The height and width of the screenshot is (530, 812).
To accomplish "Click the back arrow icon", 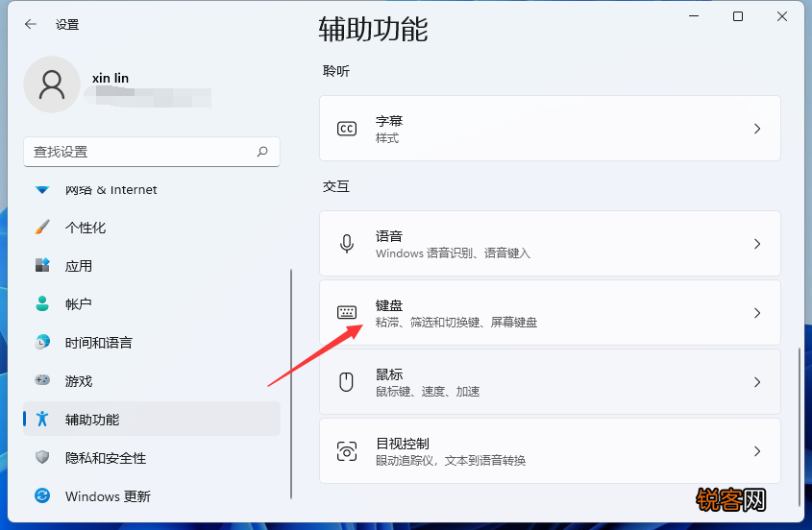I will click(x=31, y=24).
